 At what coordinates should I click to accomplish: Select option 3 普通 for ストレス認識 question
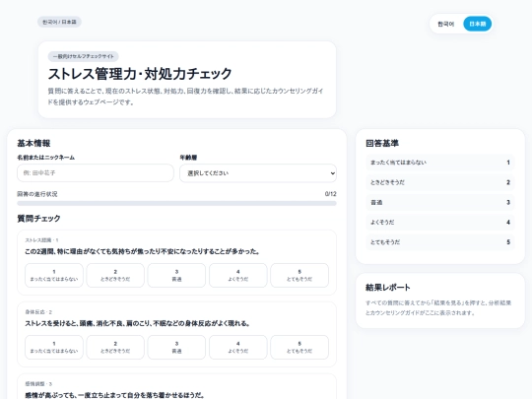(x=176, y=275)
